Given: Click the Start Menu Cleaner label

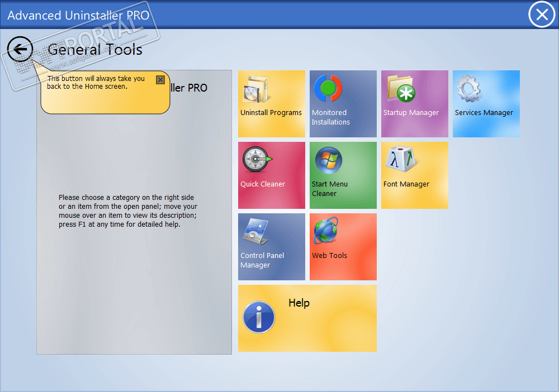Looking at the screenshot, I should tap(329, 189).
